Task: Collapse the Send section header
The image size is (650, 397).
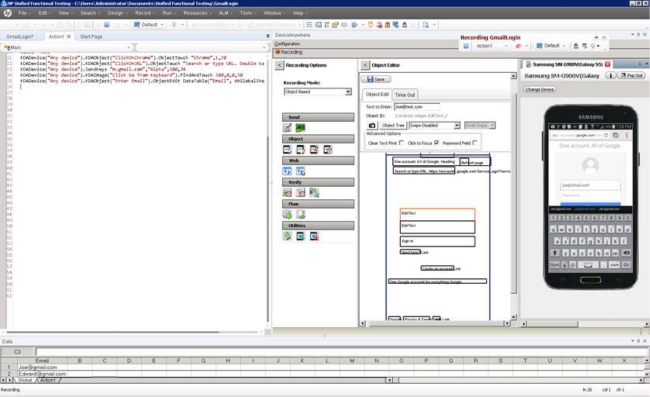Action: coord(318,117)
